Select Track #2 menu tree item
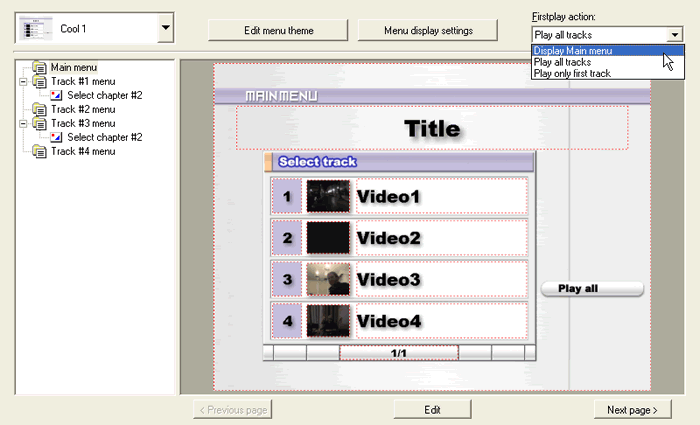Screen dimensions: 700x425 (83, 109)
